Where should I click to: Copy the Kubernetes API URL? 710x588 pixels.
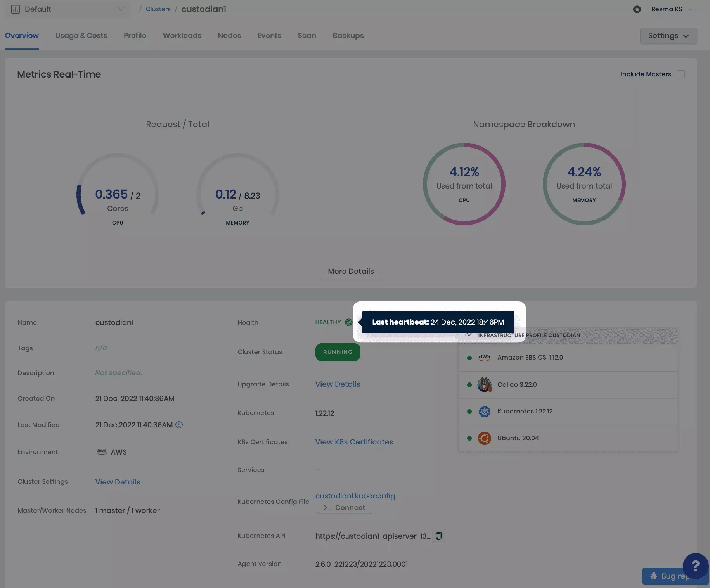pos(438,536)
